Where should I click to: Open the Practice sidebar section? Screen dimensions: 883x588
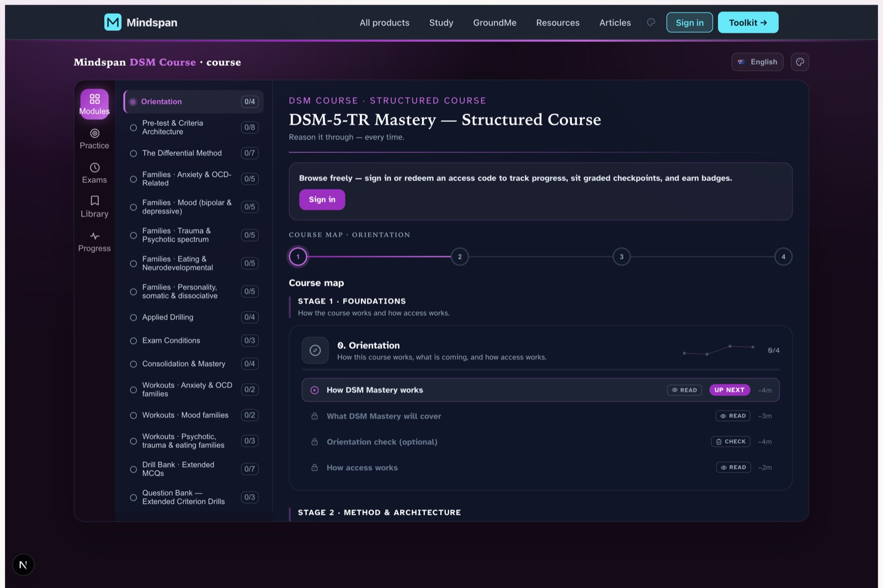tap(94, 138)
